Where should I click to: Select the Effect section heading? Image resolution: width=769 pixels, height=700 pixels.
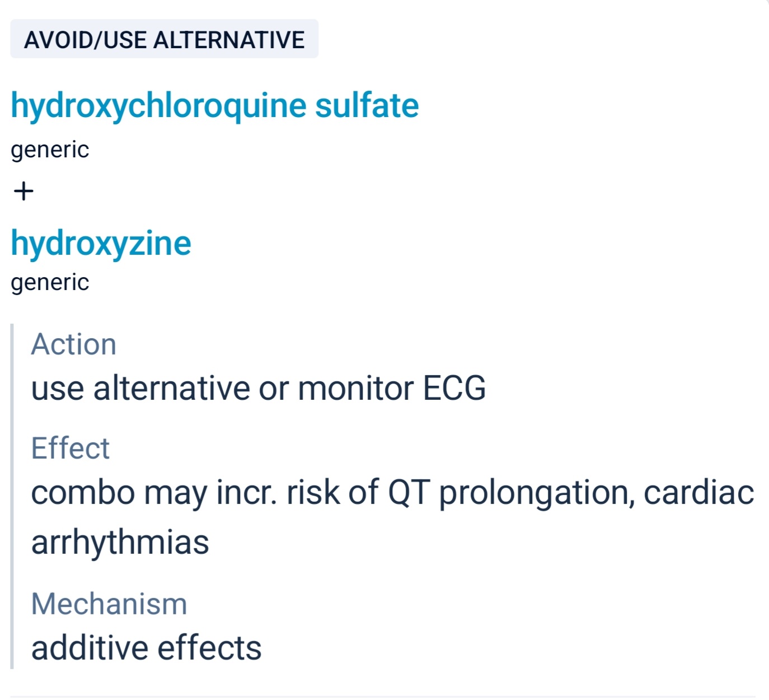click(x=70, y=449)
